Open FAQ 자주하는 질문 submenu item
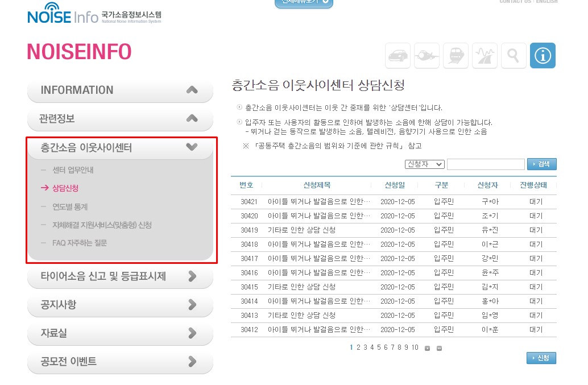Viewport: 588px width, 385px height. [80, 243]
